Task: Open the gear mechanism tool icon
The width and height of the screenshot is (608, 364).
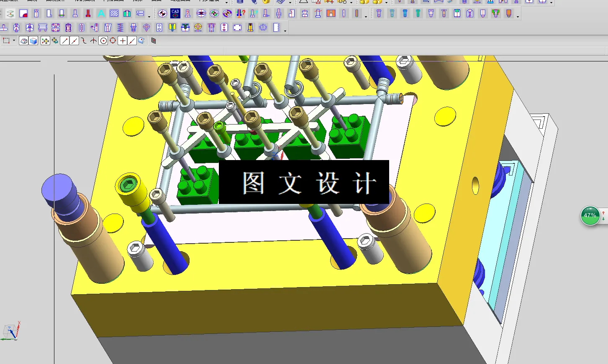Action: (262, 27)
